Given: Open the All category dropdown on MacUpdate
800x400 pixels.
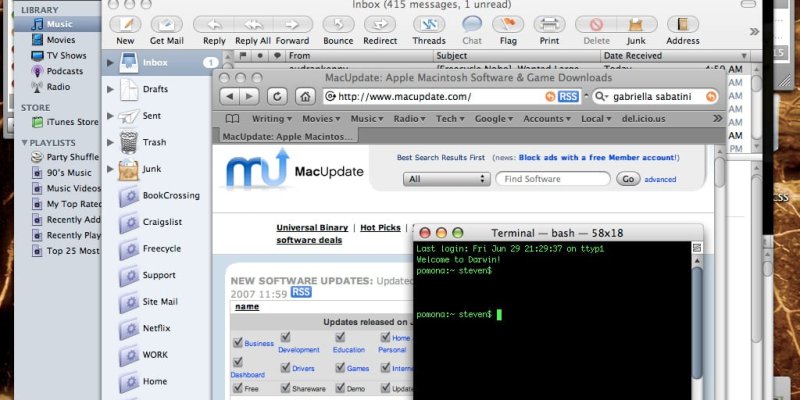Looking at the screenshot, I should coord(446,179).
